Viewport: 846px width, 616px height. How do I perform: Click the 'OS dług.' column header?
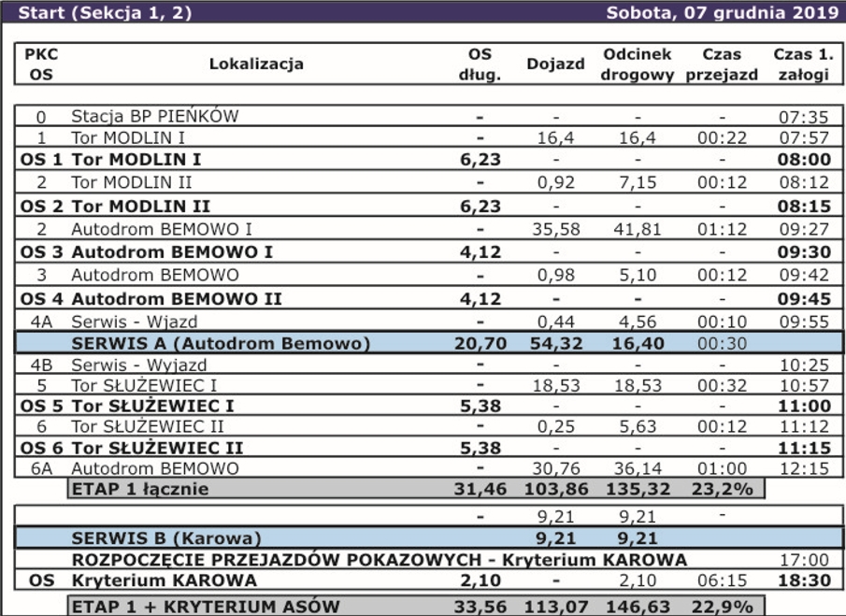(480, 64)
